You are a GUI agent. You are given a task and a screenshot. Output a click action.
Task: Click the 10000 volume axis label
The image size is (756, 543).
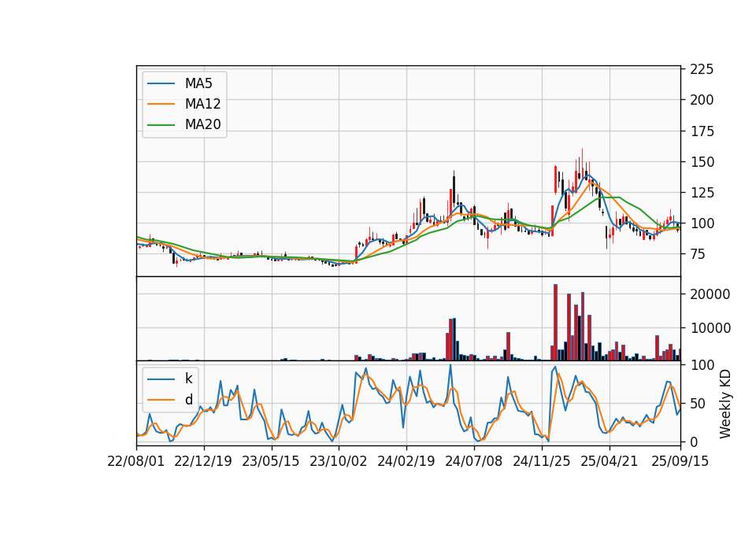click(x=710, y=328)
